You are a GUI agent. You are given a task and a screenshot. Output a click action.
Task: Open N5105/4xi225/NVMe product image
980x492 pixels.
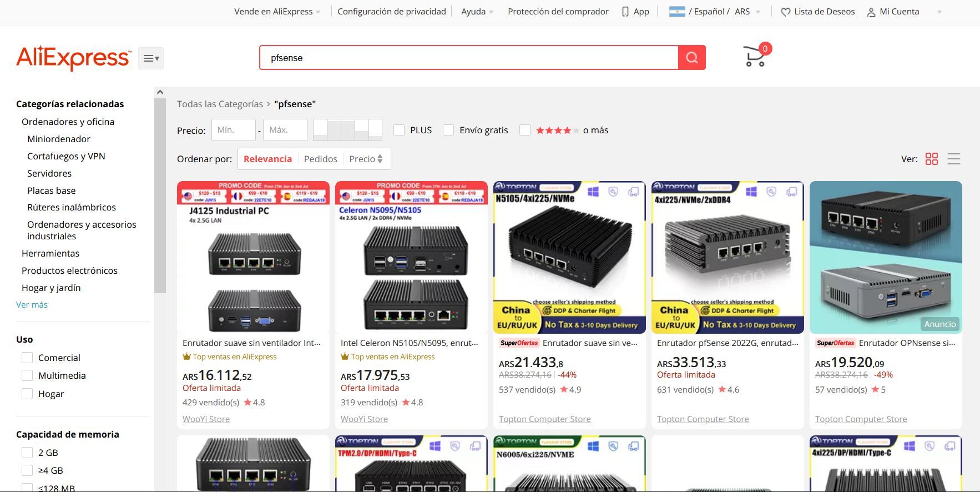tap(569, 257)
